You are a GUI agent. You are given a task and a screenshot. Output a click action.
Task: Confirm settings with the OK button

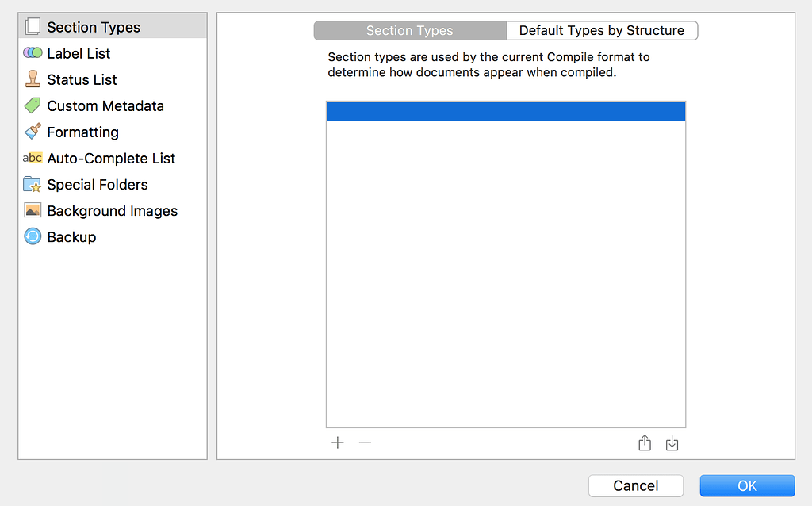click(x=746, y=485)
